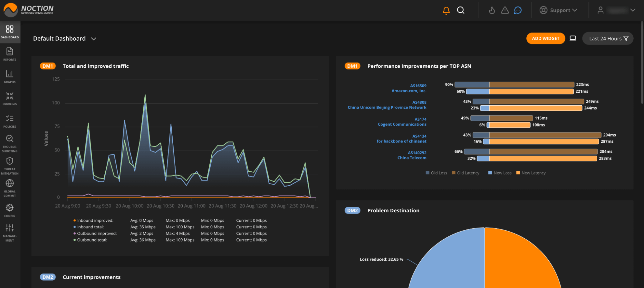644x288 pixels.
Task: Toggle the New Loss legend series
Action: 500,173
